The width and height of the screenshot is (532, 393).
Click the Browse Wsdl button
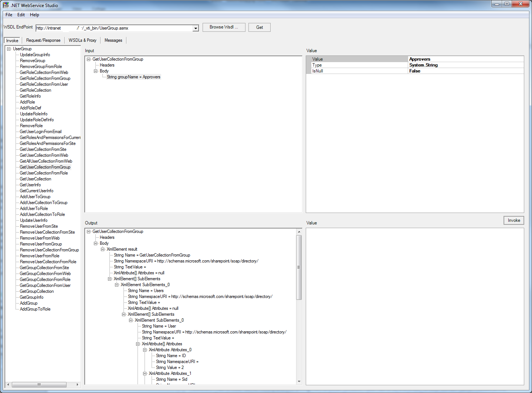point(224,27)
